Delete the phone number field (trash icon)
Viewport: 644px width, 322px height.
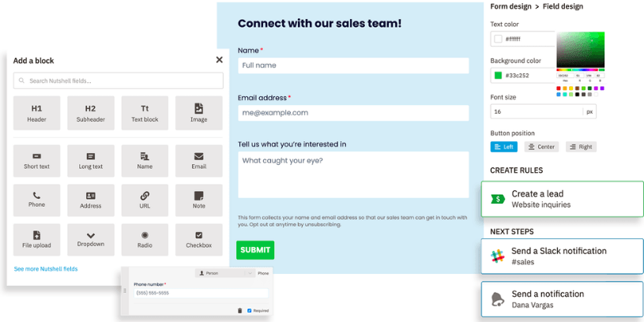coord(239,310)
